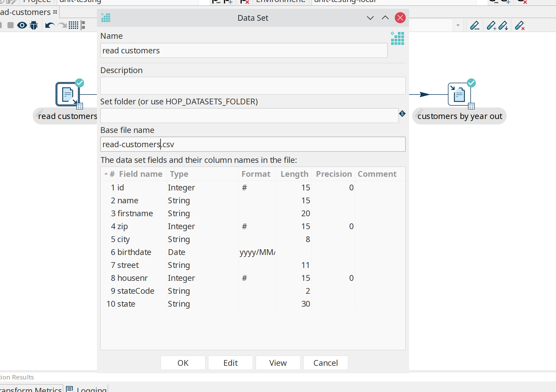Screen dimensions: 556x392
Task: Click the debug bug icon
Action: point(34,25)
